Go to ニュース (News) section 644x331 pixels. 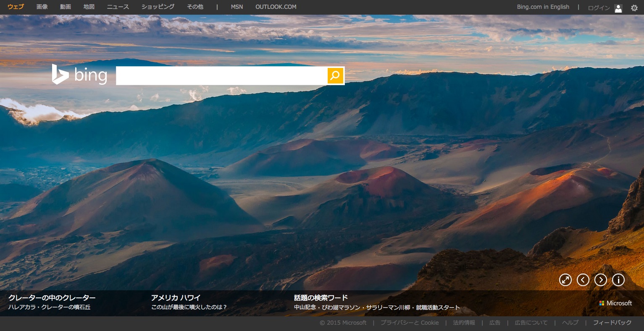pos(118,7)
